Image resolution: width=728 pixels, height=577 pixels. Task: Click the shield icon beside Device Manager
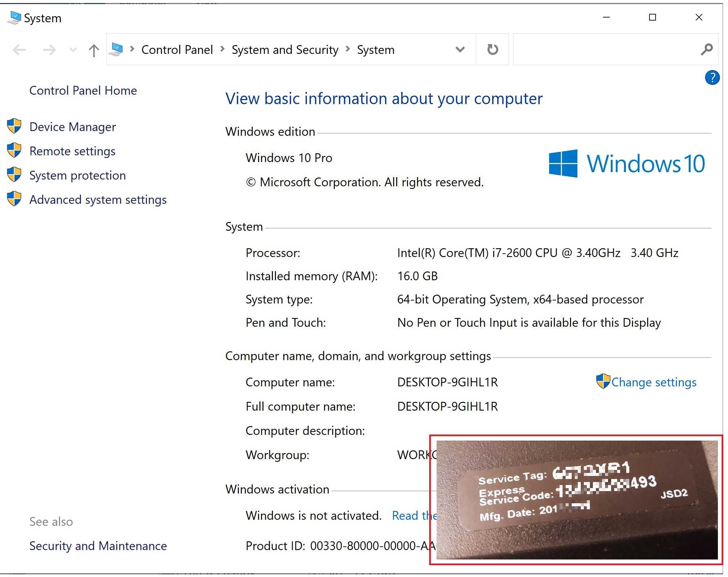(x=14, y=126)
